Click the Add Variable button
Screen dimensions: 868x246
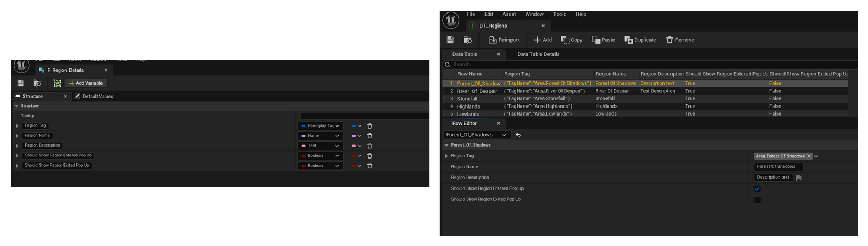coord(86,83)
